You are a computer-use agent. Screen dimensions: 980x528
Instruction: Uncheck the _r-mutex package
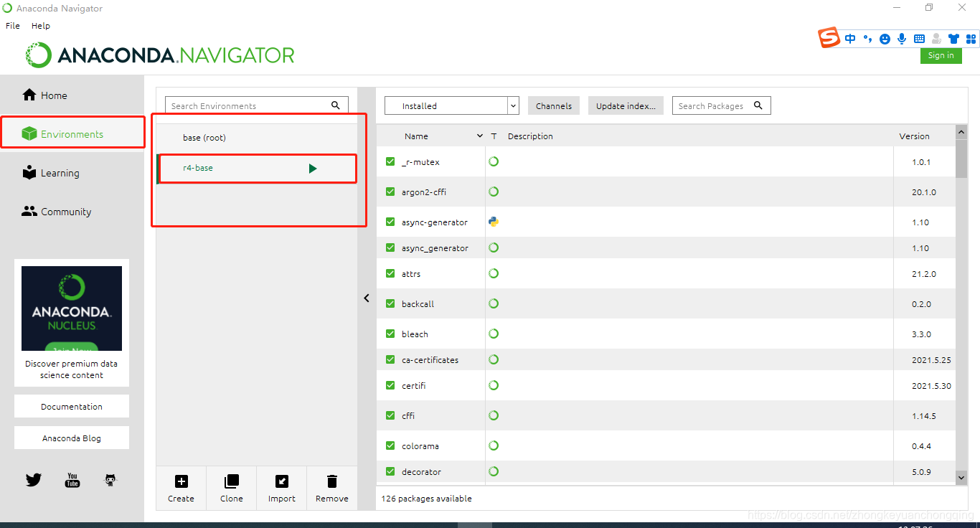pos(390,161)
